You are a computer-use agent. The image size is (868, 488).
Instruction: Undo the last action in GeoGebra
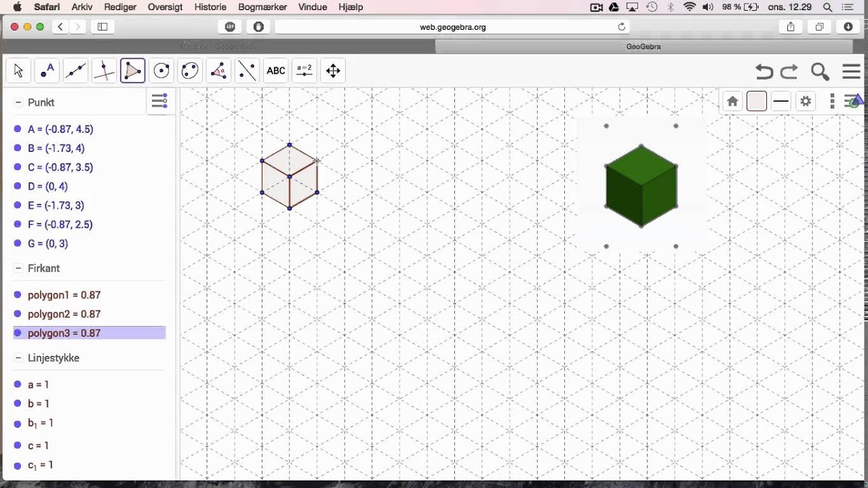pyautogui.click(x=764, y=71)
